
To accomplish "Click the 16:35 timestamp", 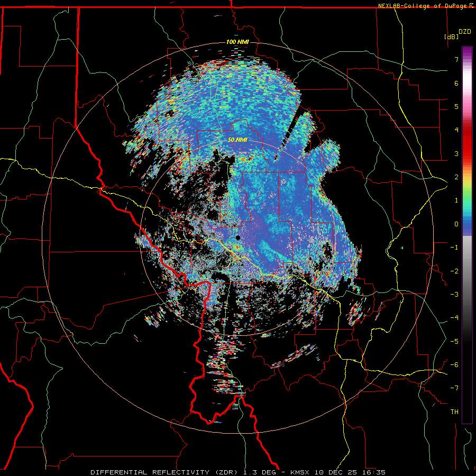I will 374,472.
